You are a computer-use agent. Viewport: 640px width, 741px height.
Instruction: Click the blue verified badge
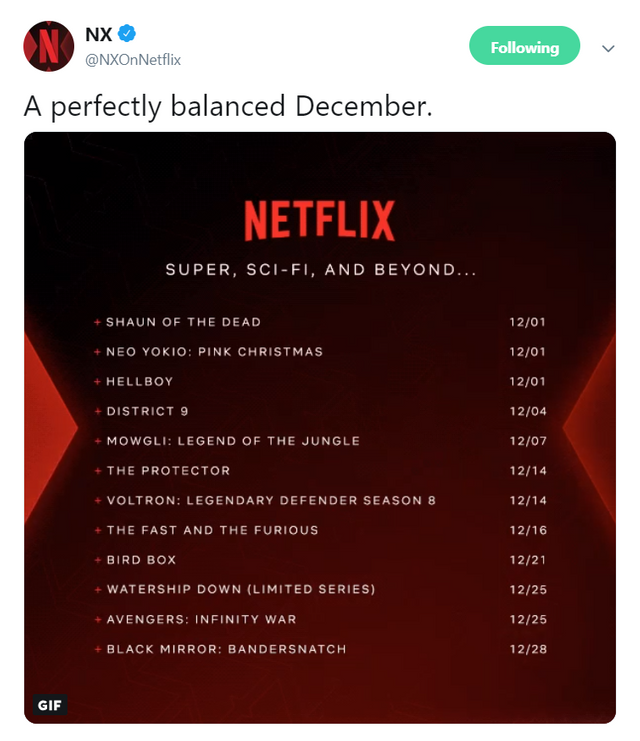click(x=128, y=33)
